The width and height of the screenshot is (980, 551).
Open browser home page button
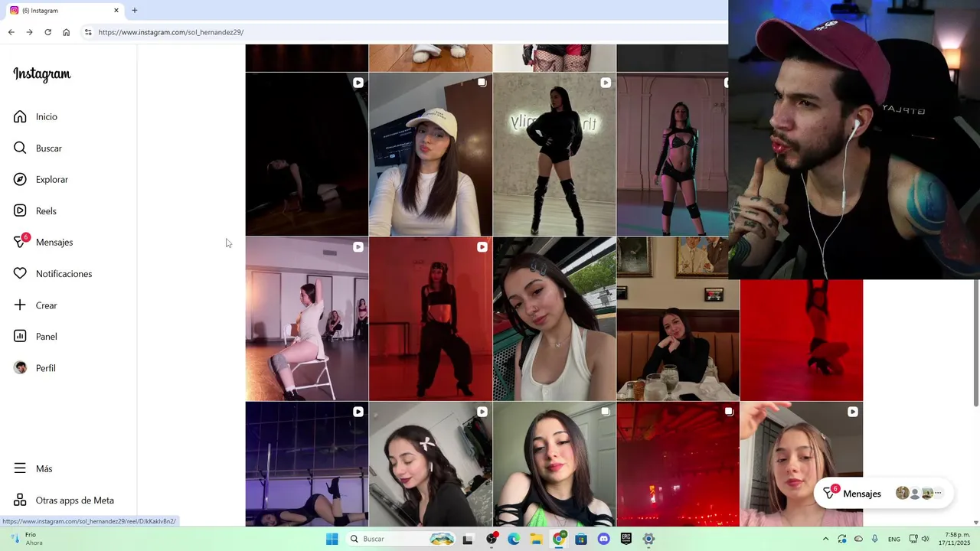[x=66, y=32]
